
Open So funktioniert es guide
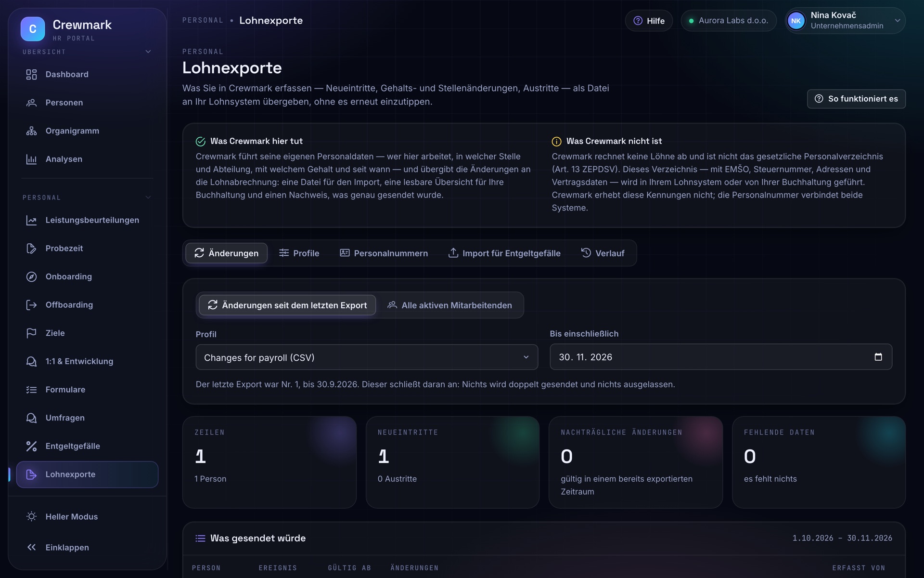pos(856,99)
